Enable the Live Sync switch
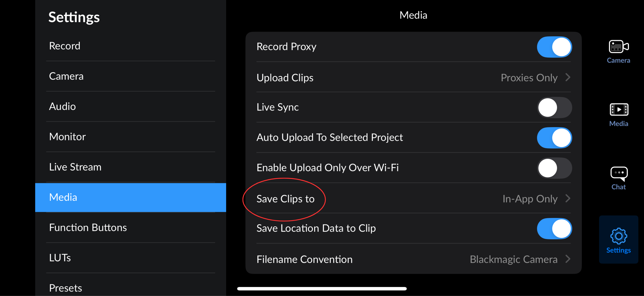The image size is (644, 296). (554, 108)
